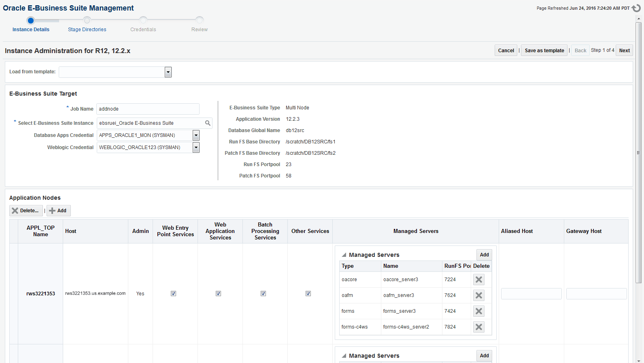The height and width of the screenshot is (363, 644).
Task: Click the Gateway Host input for rws3221353
Action: (x=596, y=294)
